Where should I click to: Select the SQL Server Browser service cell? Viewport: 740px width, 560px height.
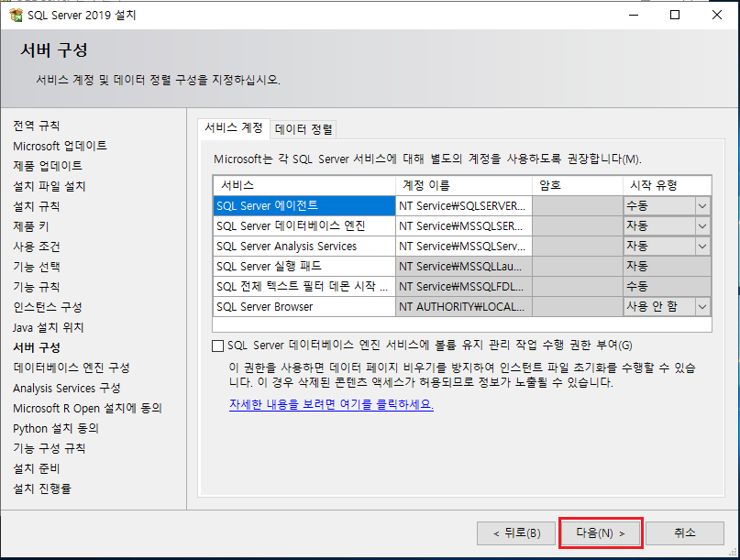click(x=304, y=307)
